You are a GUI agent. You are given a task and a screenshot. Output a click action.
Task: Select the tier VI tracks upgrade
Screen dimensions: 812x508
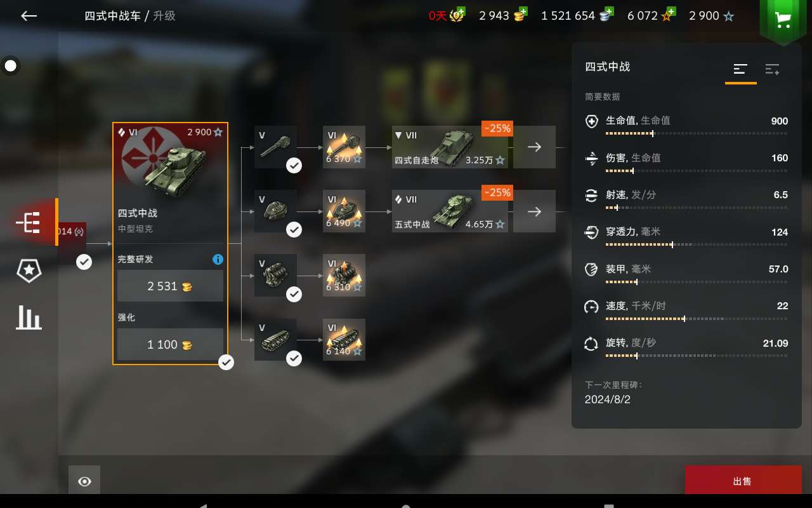tap(344, 340)
